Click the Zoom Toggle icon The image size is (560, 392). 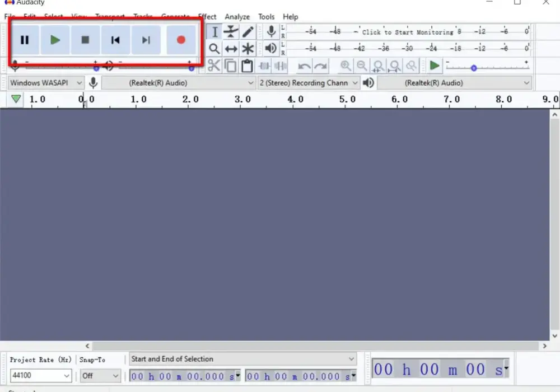[x=412, y=66]
